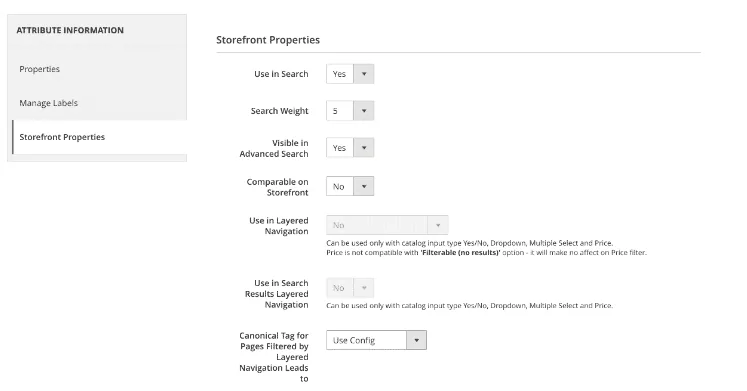Click disabled Use in Search Results Layered Navigation dropdown
Image resolution: width=747 pixels, height=391 pixels.
350,288
